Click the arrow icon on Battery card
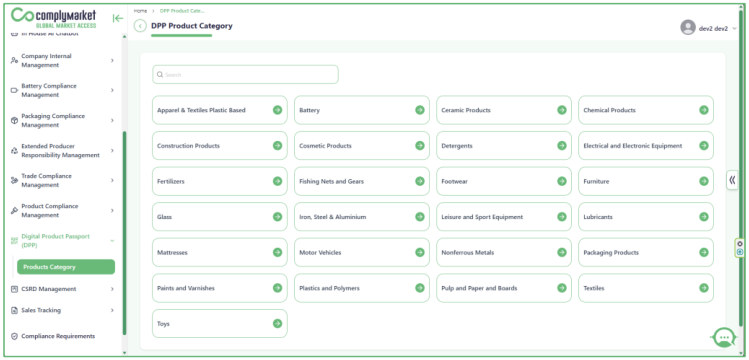Viewport: 749px width, 360px height. click(420, 110)
